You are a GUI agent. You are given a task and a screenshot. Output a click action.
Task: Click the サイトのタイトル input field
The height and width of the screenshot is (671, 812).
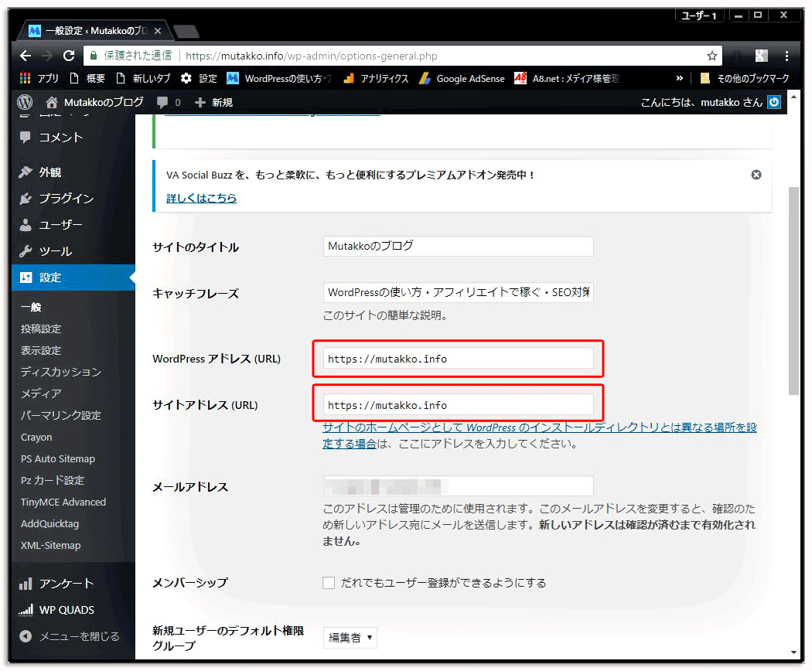pos(458,245)
